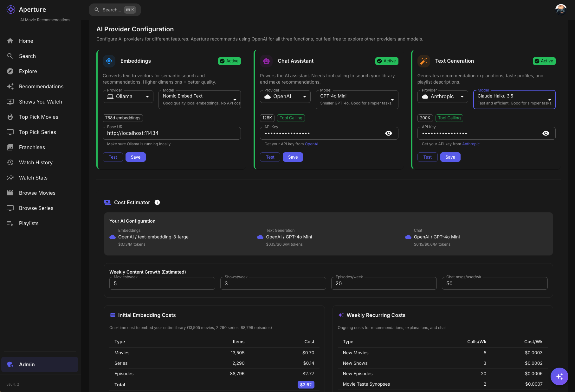Focus the Movies/week input field
Viewport: 575px width, 392px height.
click(x=162, y=283)
